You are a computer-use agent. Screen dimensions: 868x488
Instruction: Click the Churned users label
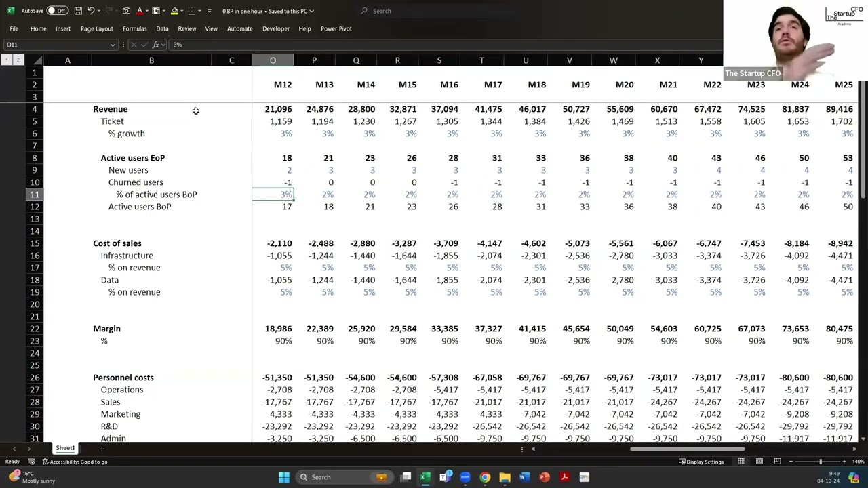click(136, 182)
